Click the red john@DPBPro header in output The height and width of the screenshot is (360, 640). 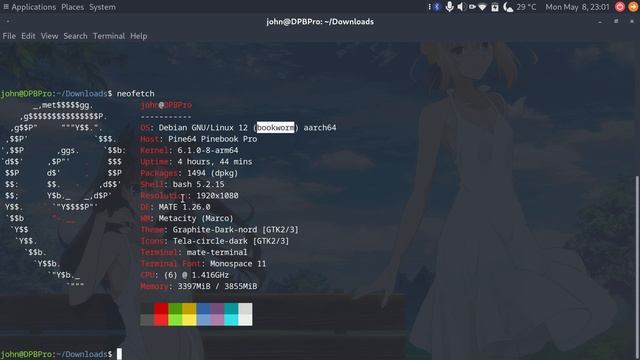point(166,105)
